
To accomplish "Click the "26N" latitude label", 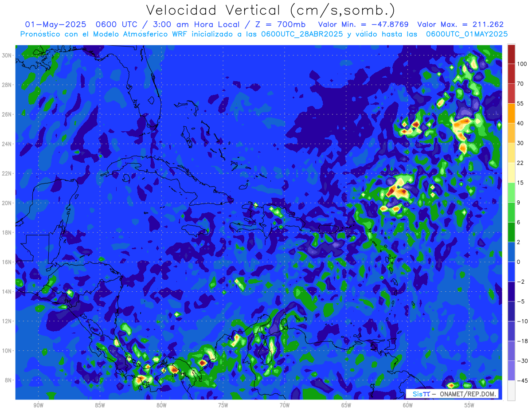I will pos(8,114).
